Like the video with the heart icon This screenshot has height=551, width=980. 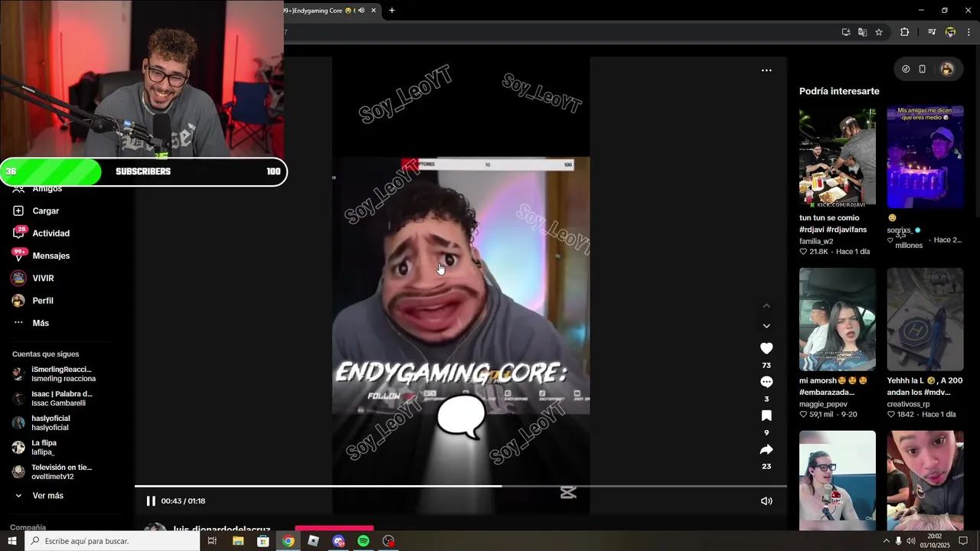pos(766,348)
